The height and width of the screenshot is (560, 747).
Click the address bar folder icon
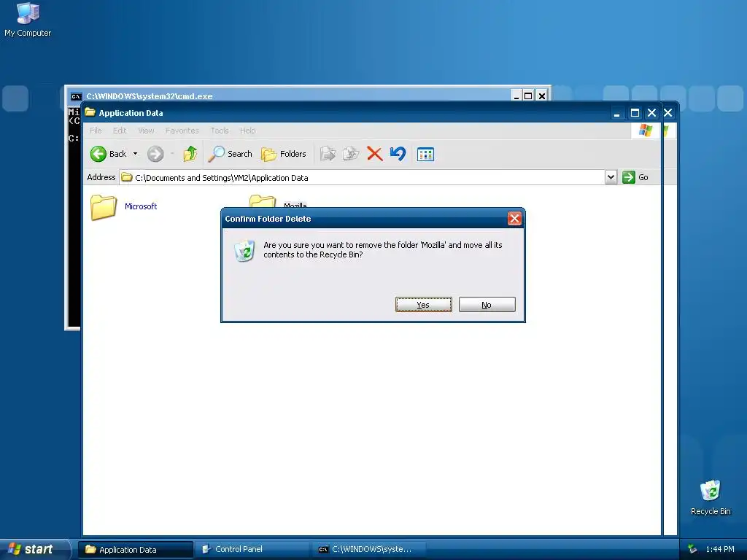[x=127, y=178]
